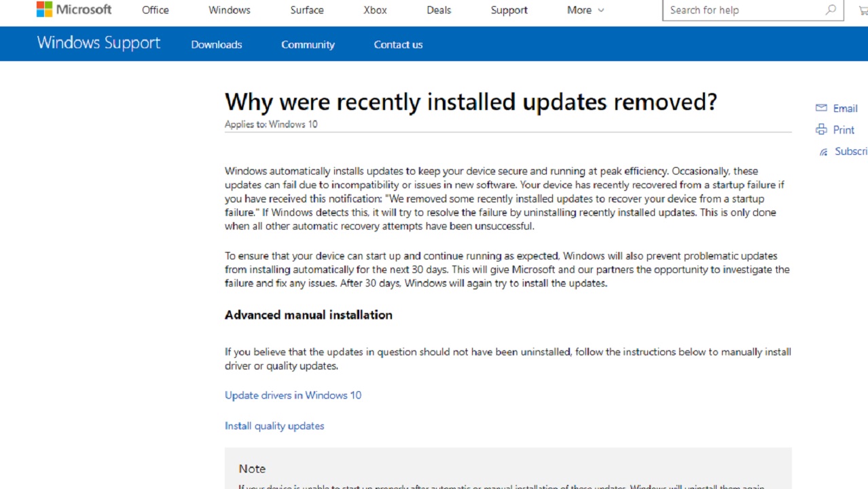Click the search magnifier icon
Image resolution: width=868 pixels, height=489 pixels.
[831, 10]
